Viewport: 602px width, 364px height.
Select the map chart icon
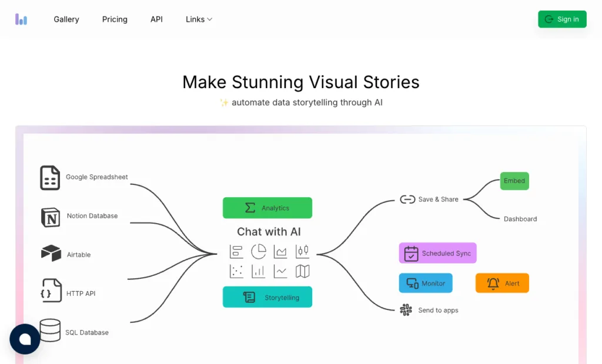302,271
